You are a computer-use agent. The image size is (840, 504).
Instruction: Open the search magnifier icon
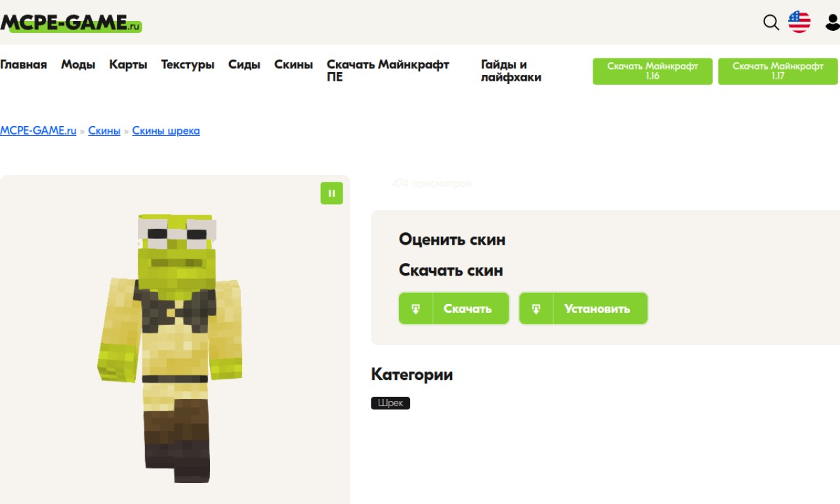click(x=771, y=22)
